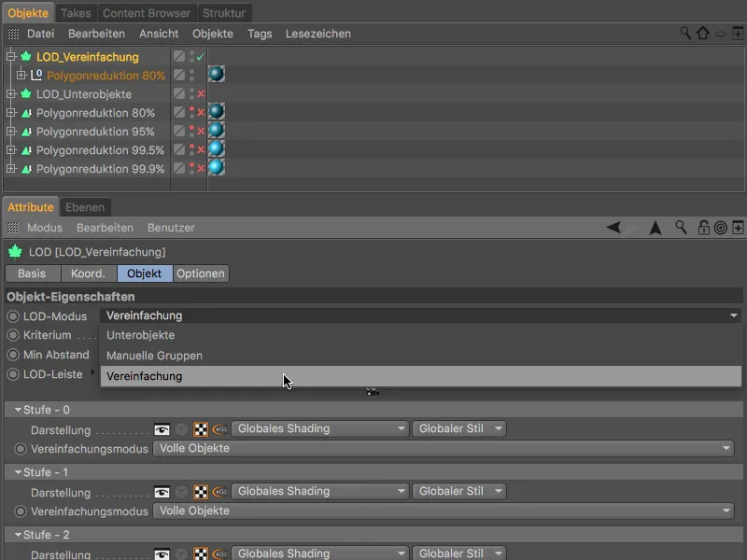747x560 pixels.
Task: Click material tag sphere on Polygonreduktion 99.5% row
Action: (217, 148)
